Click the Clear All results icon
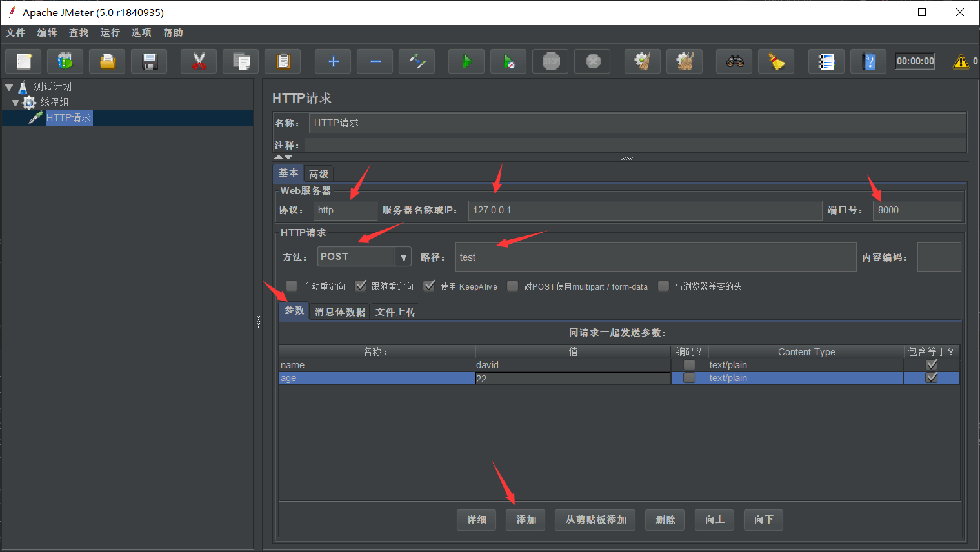 pos(685,61)
